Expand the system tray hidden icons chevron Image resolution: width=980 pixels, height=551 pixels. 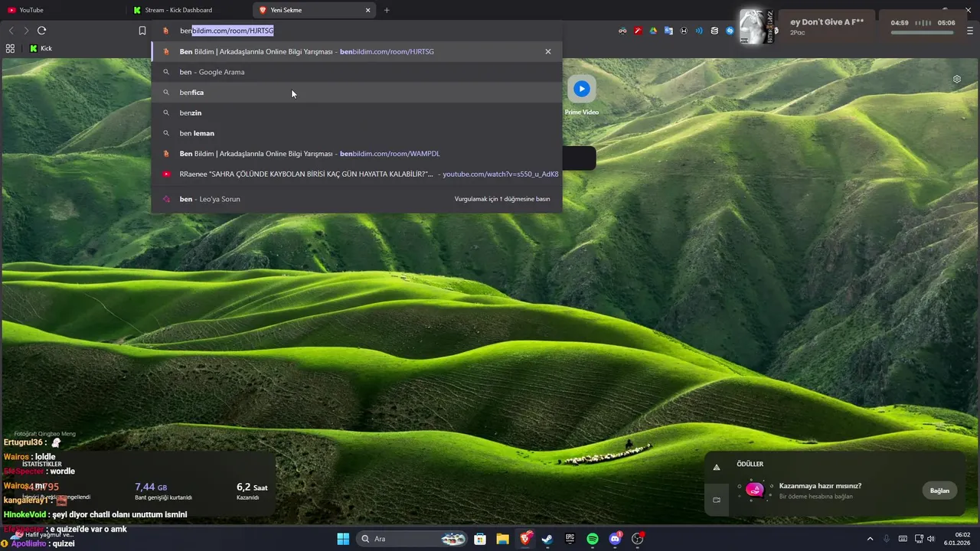point(870,539)
